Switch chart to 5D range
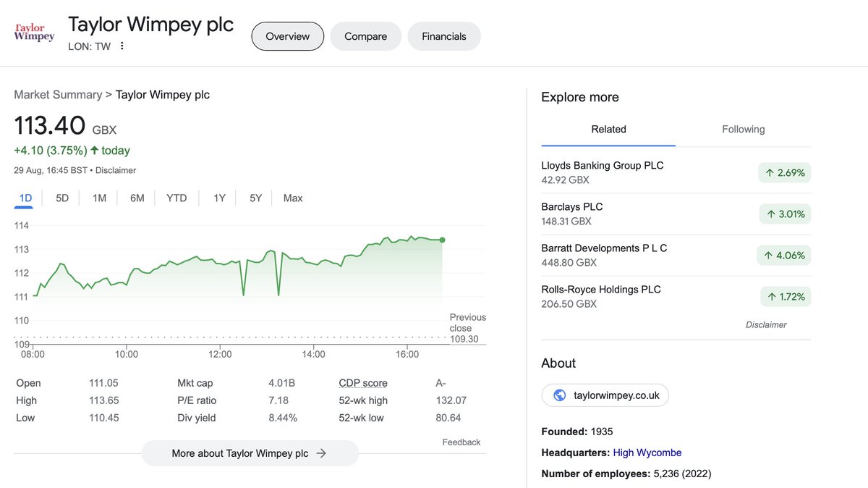This screenshot has height=488, width=868. pyautogui.click(x=62, y=198)
